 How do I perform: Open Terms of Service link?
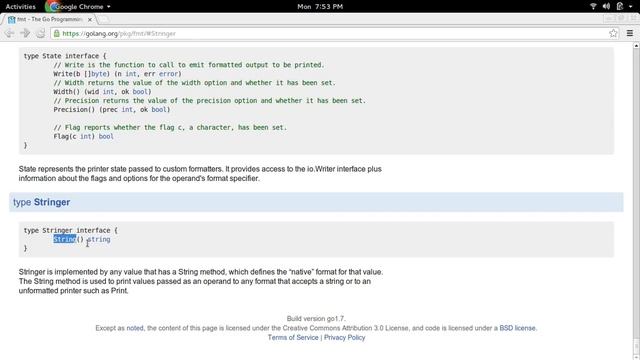[x=293, y=338]
